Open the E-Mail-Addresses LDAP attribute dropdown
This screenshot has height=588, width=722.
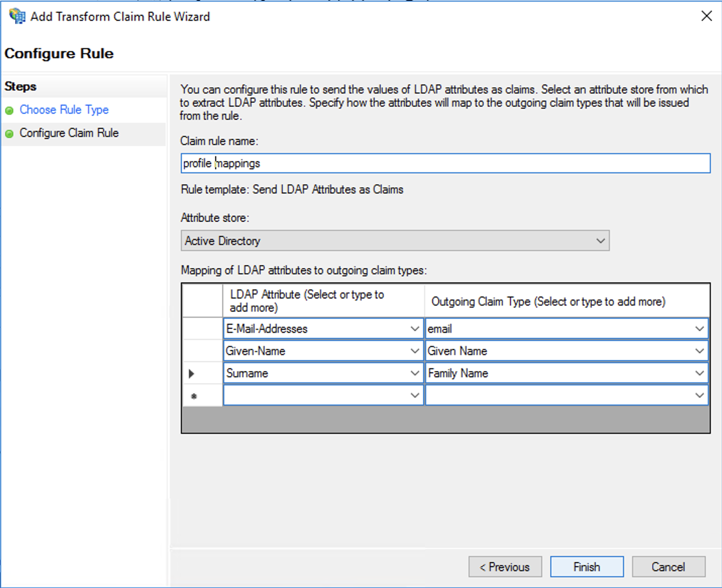415,328
